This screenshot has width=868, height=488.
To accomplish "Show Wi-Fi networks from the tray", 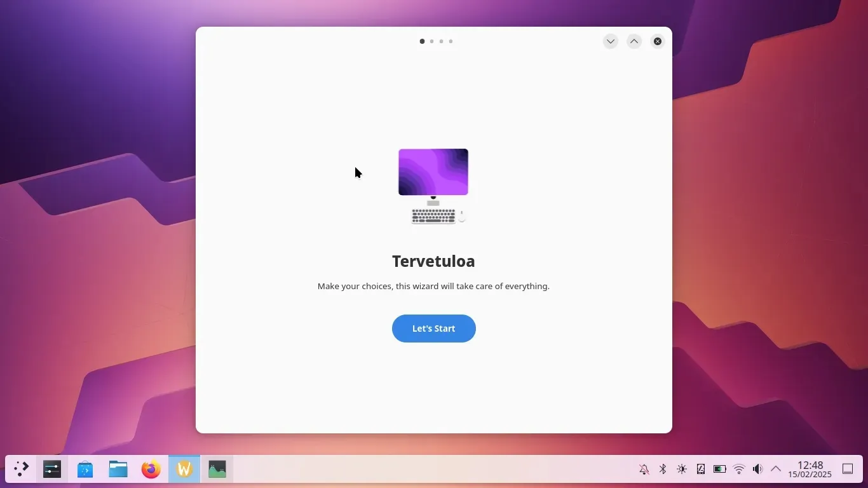I will 739,469.
